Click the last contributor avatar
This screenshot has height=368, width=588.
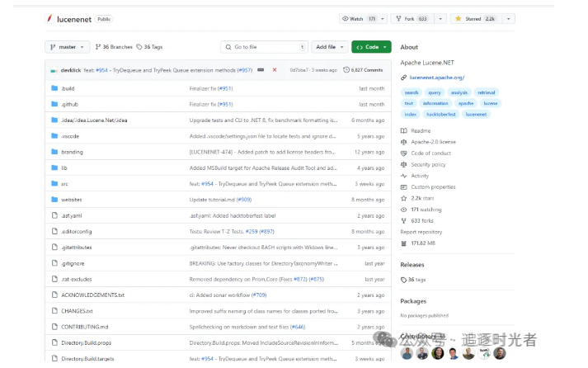coord(500,353)
